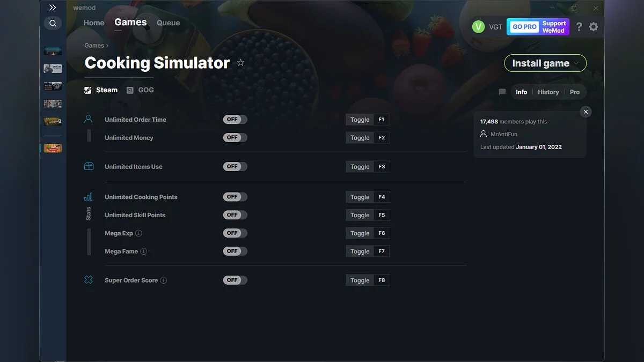Open the Queue tab
The height and width of the screenshot is (362, 644).
pyautogui.click(x=168, y=23)
